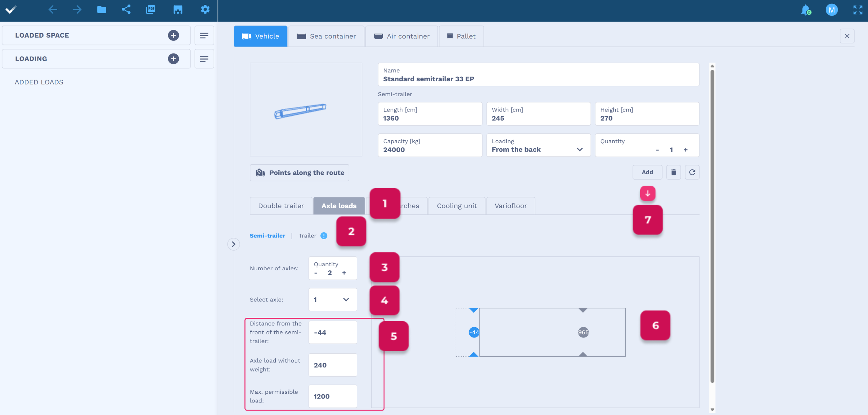Expand the side panel chevron arrow

click(233, 244)
